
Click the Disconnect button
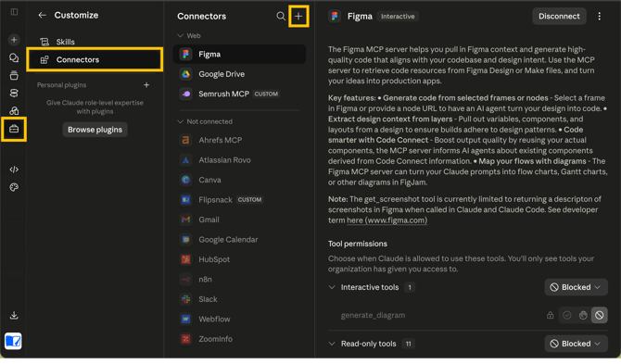(559, 17)
